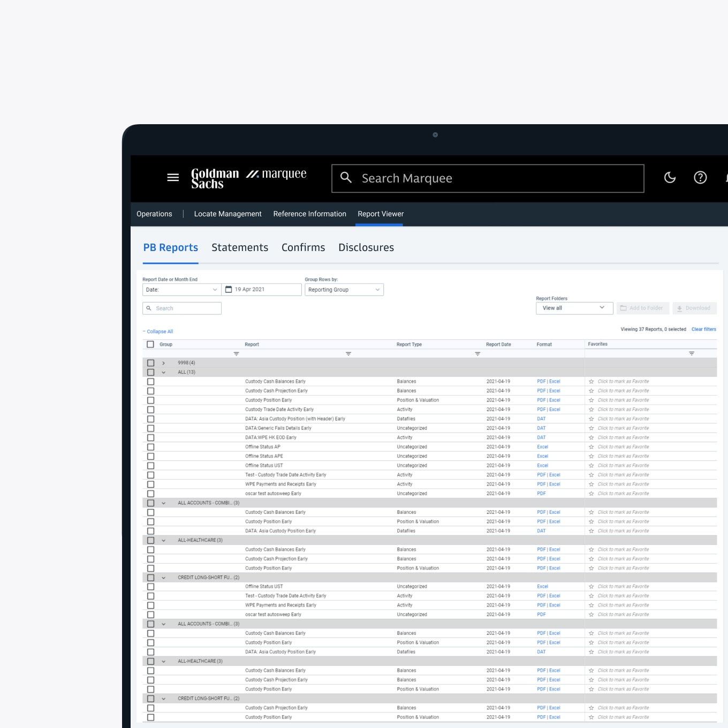Click the marquee logo
The image size is (728, 728).
[276, 174]
